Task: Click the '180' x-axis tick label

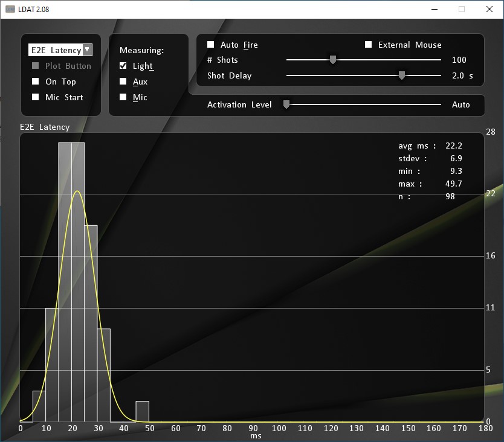Action: [x=486, y=428]
